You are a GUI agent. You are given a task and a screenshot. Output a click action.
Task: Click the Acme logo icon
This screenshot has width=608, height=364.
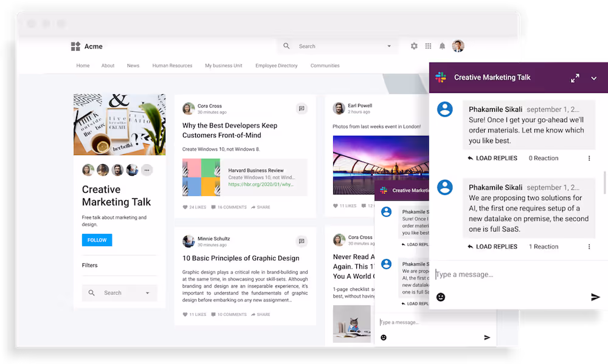tap(75, 46)
